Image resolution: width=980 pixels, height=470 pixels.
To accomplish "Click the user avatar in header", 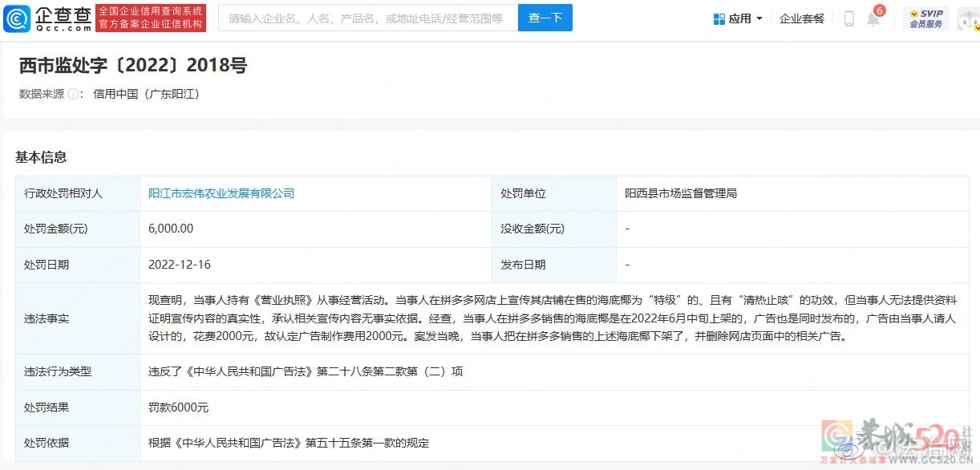I will click(x=967, y=18).
